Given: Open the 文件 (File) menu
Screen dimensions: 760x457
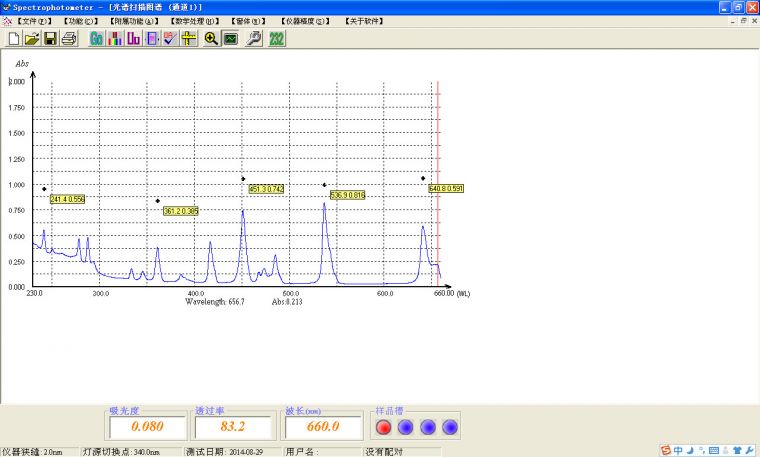Looking at the screenshot, I should 33,20.
